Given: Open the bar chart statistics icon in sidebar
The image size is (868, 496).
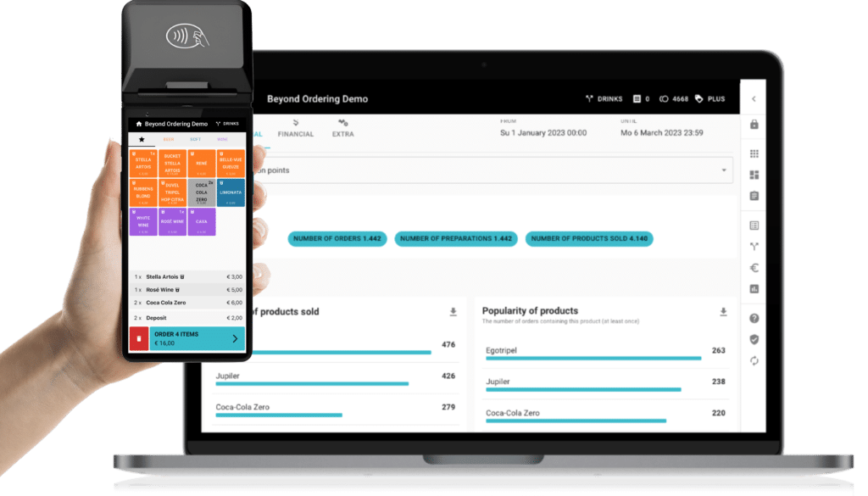Looking at the screenshot, I should 754,289.
